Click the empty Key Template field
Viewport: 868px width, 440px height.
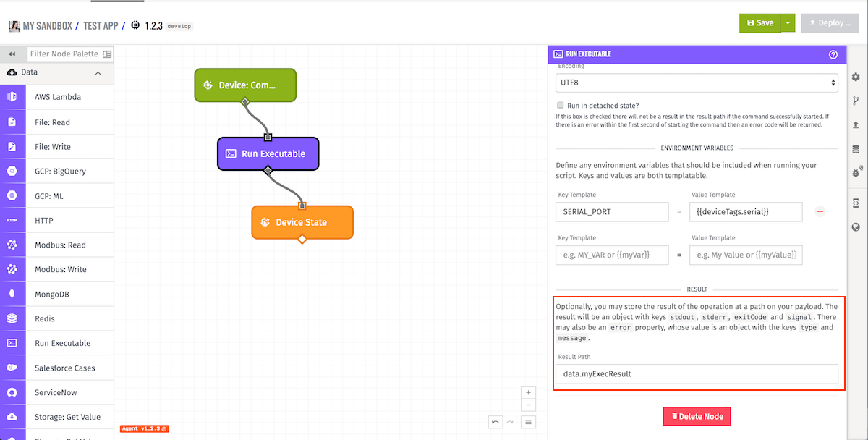(612, 255)
